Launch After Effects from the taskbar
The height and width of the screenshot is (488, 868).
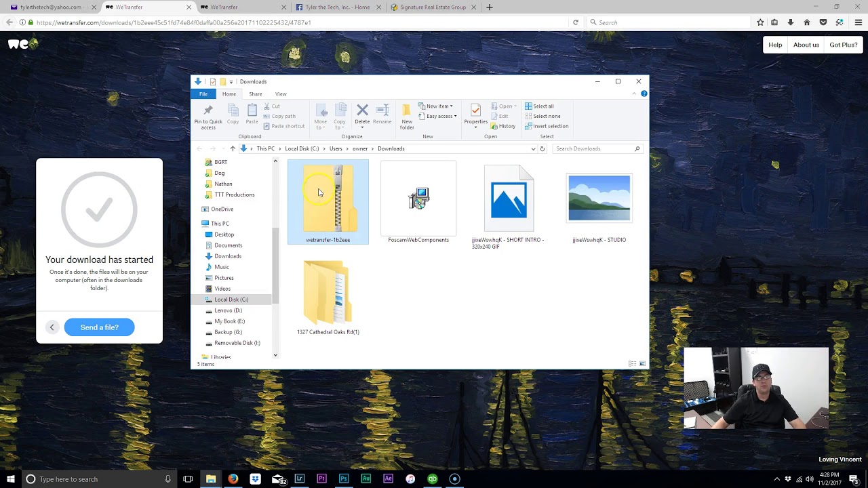tap(388, 479)
